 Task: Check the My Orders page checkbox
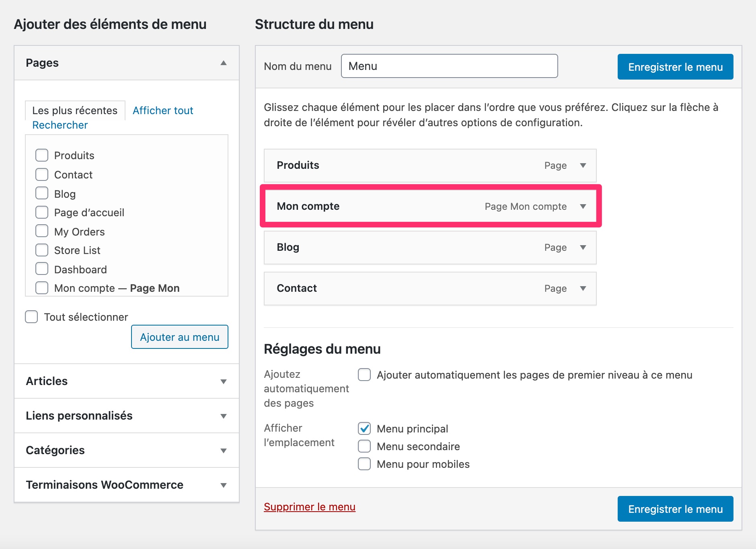click(x=42, y=231)
